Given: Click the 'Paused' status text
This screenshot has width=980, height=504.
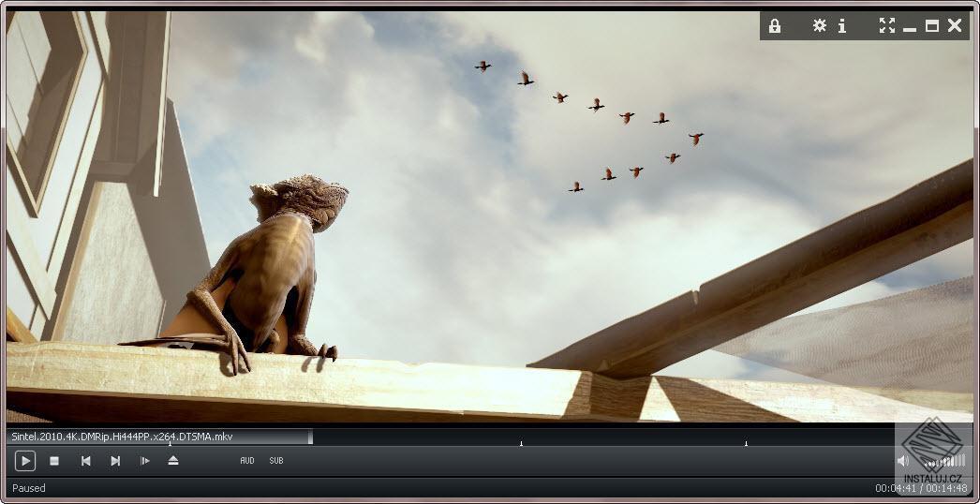Looking at the screenshot, I should click(x=29, y=488).
